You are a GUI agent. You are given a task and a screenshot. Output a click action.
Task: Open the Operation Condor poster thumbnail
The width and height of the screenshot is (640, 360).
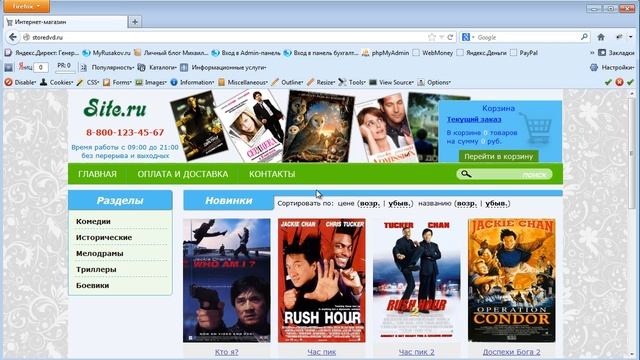pyautogui.click(x=511, y=280)
